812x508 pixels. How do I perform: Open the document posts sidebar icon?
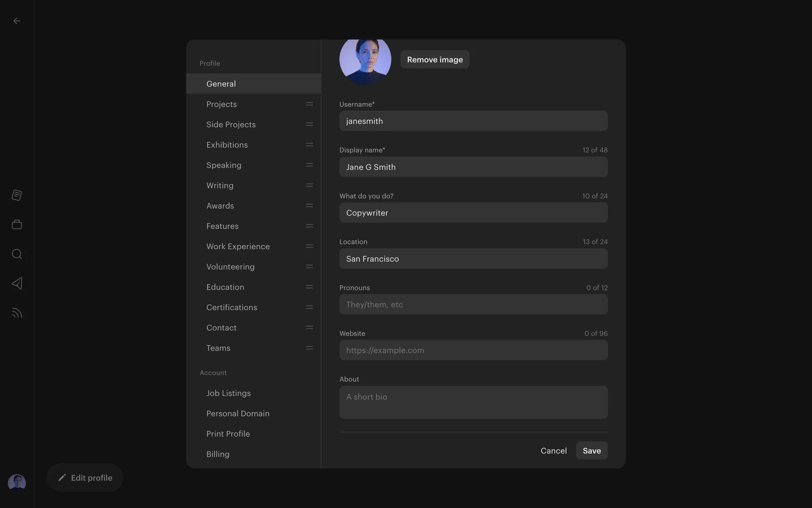(17, 195)
